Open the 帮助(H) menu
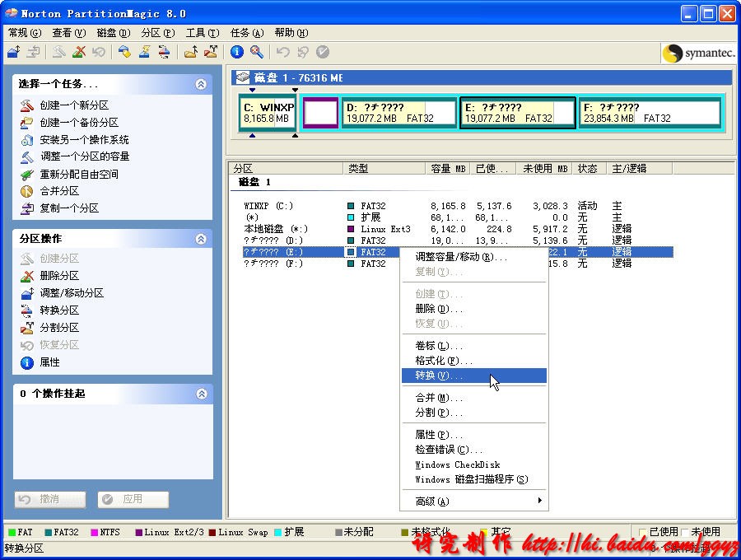This screenshot has height=560, width=741. tap(291, 33)
